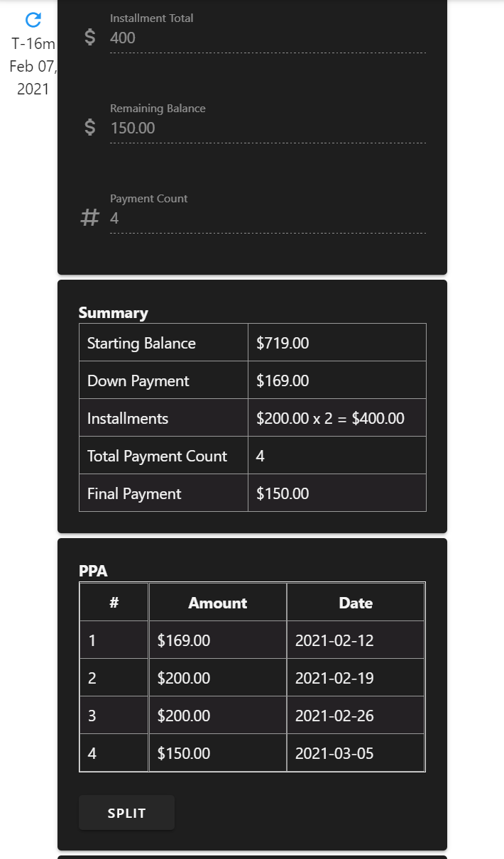Screen dimensions: 504x859
Task: Focus the Remaining Balance input field
Action: pos(267,128)
